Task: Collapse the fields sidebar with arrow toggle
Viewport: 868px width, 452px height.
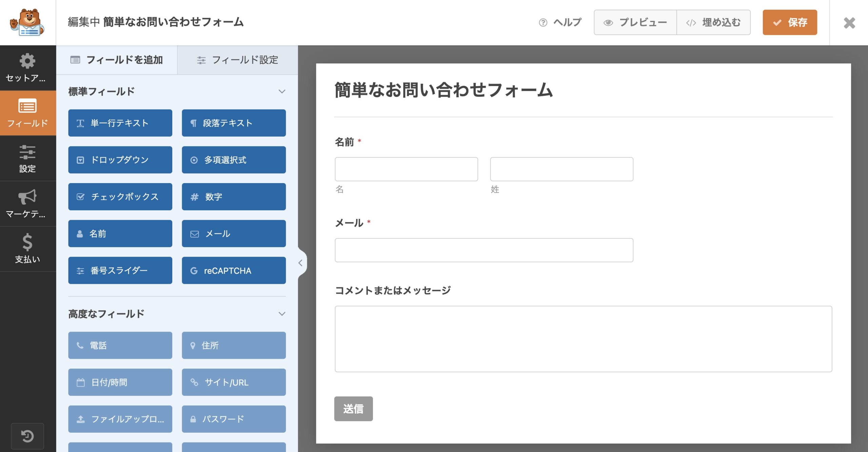Action: [300, 263]
